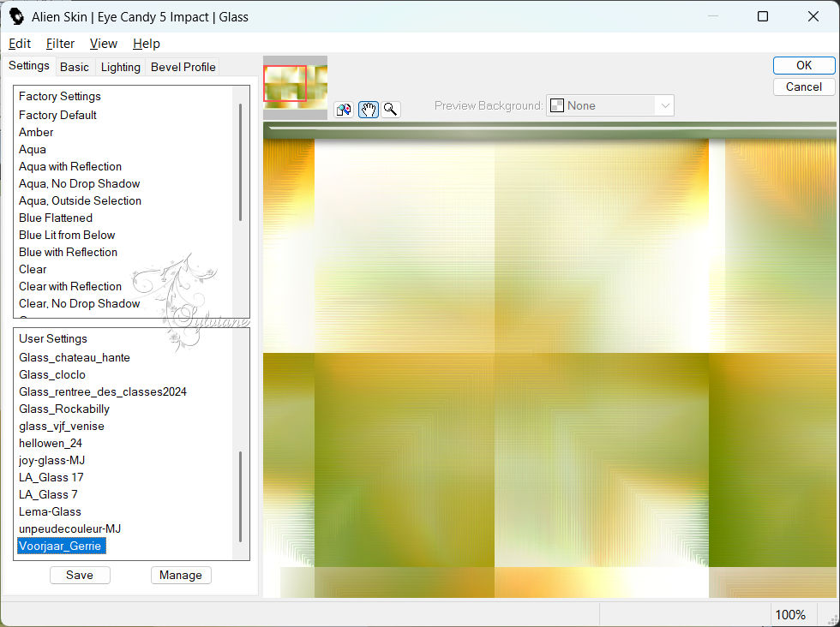This screenshot has height=627, width=840.
Task: Select unpeudecouleur-MJ user setting
Action: [69, 529]
